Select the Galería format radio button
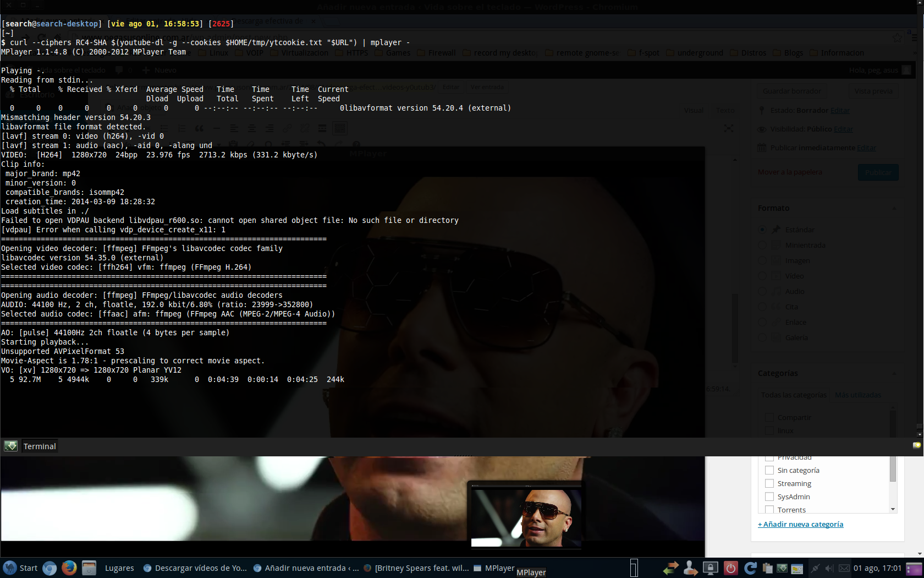This screenshot has width=924, height=578. pos(762,337)
